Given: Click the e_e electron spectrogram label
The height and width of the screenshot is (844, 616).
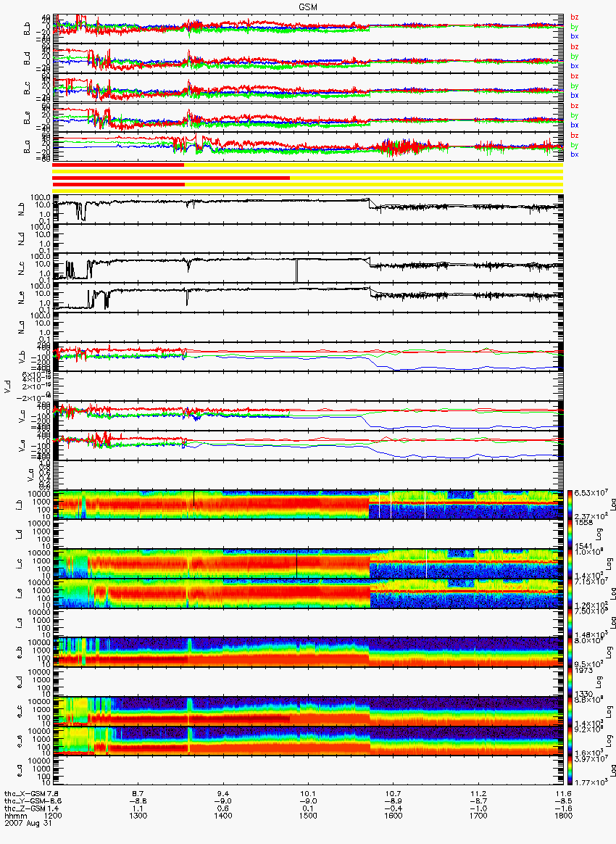Looking at the screenshot, I should point(20,740).
